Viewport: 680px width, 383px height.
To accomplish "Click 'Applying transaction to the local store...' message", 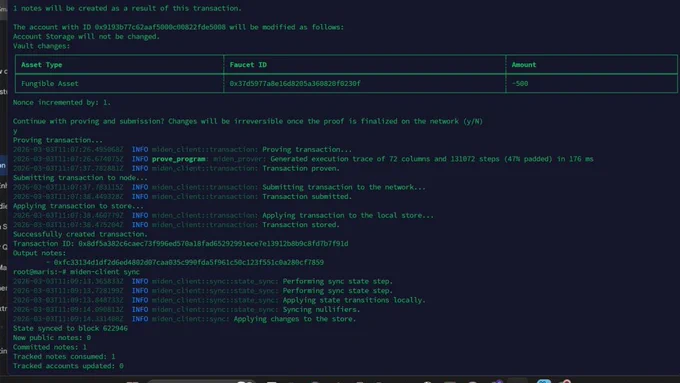I will tap(348, 215).
